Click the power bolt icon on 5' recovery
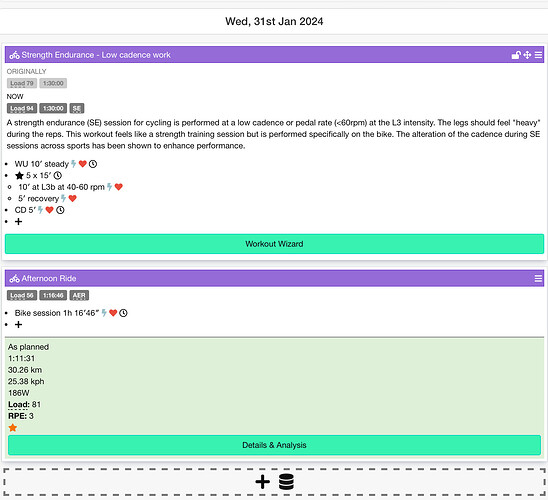 [x=63, y=198]
